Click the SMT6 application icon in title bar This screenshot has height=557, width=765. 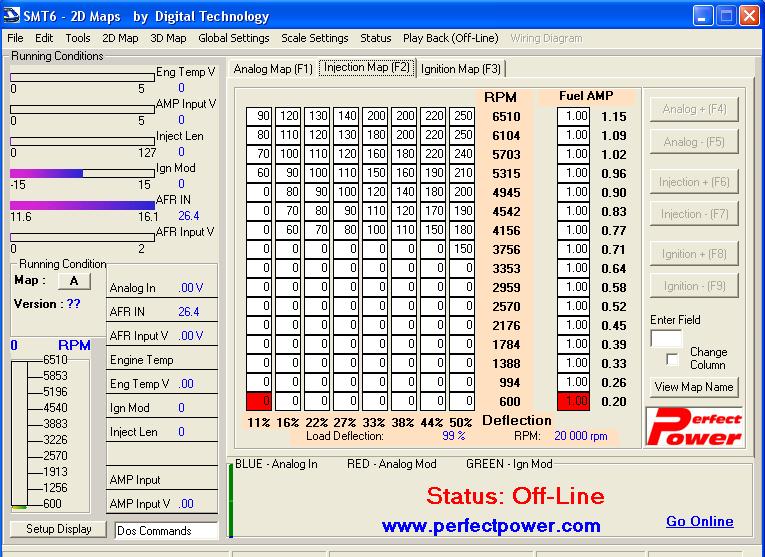point(11,16)
